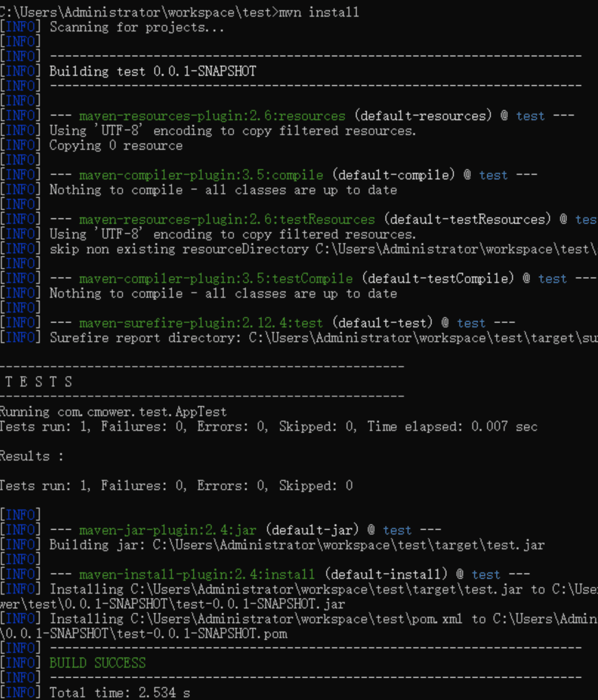Click '(default-resources)' text
This screenshot has height=700, width=598.
pos(423,116)
